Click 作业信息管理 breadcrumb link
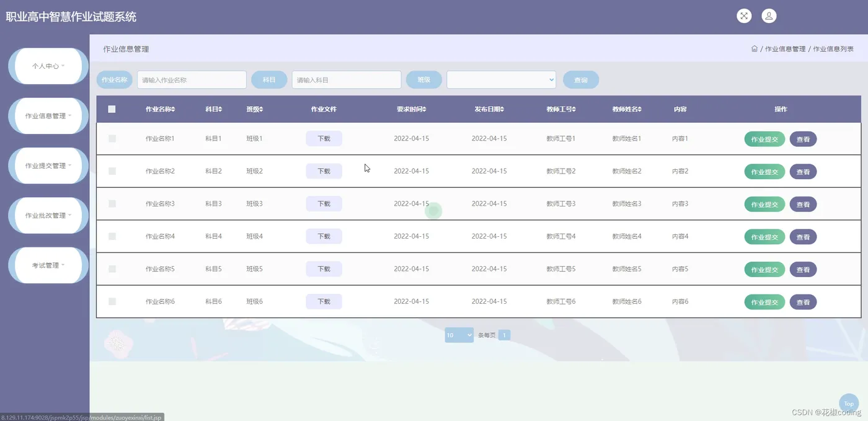Image resolution: width=868 pixels, height=421 pixels. 785,49
